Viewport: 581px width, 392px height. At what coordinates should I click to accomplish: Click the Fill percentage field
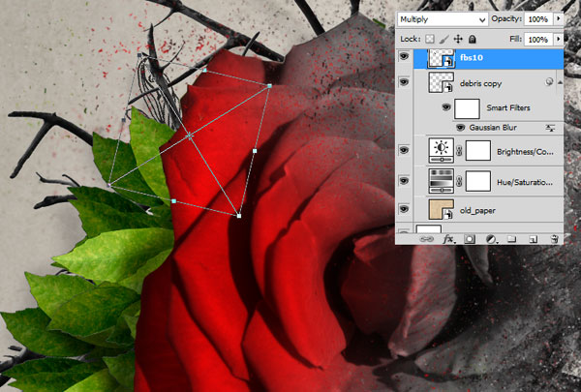[538, 39]
